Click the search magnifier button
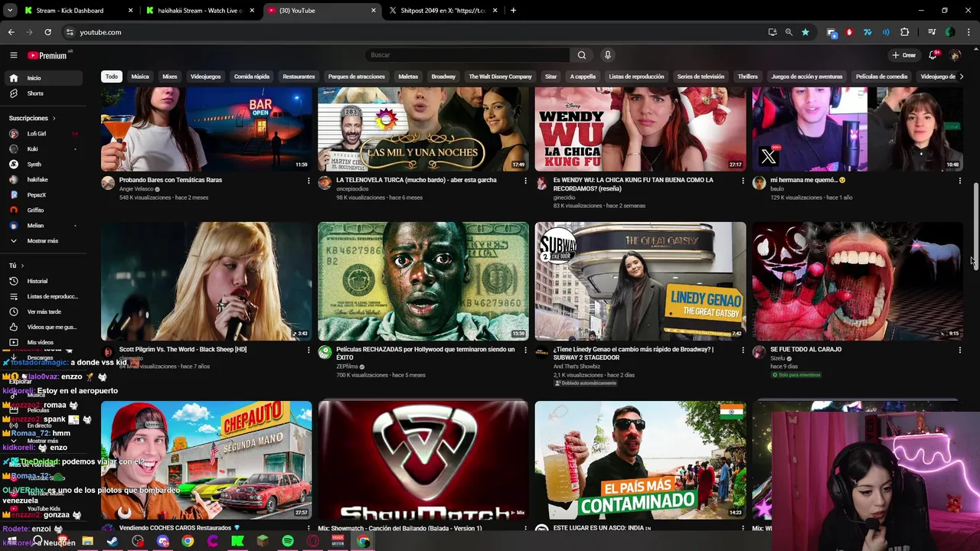The width and height of the screenshot is (980, 551). click(582, 55)
